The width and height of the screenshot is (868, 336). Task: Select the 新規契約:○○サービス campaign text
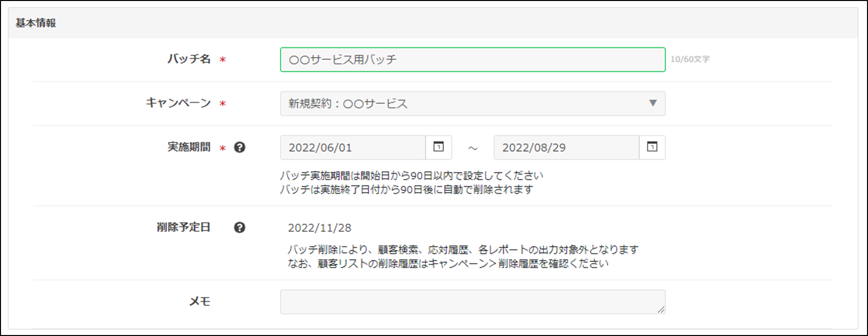click(x=348, y=104)
